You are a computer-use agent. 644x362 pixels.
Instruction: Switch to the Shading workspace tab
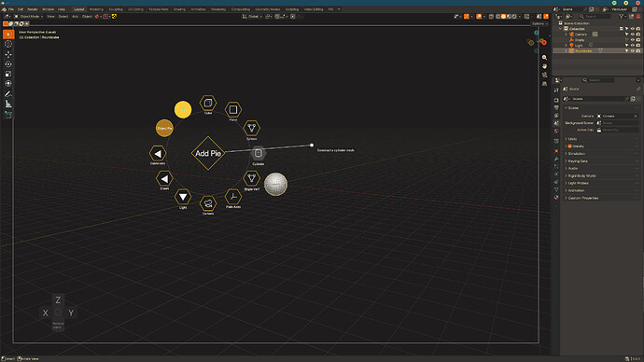(x=179, y=9)
